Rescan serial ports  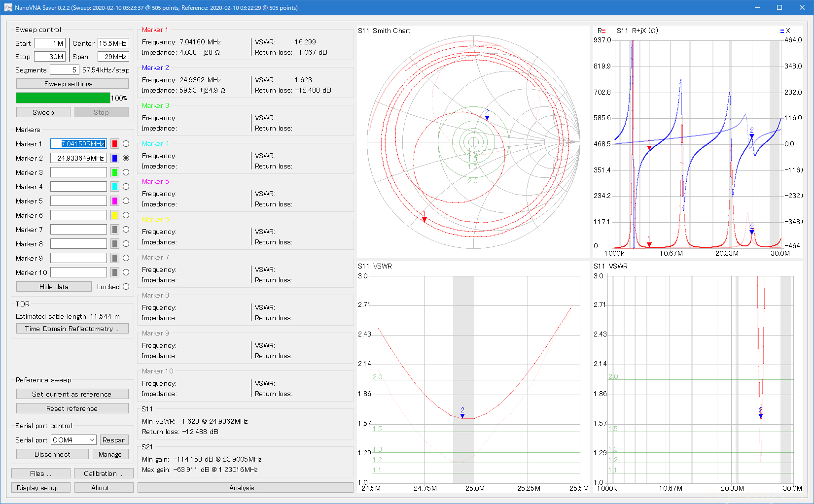click(x=114, y=440)
